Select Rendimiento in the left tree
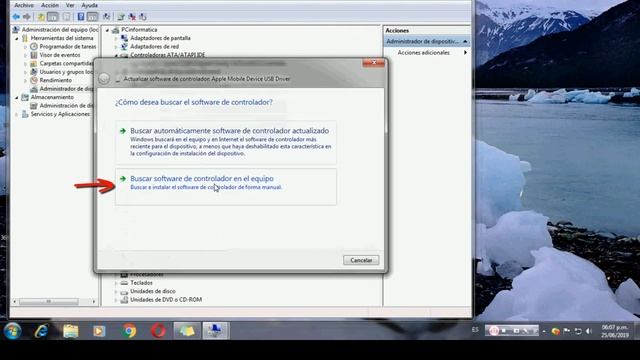Screen dimensions: 640x360 click(56, 80)
